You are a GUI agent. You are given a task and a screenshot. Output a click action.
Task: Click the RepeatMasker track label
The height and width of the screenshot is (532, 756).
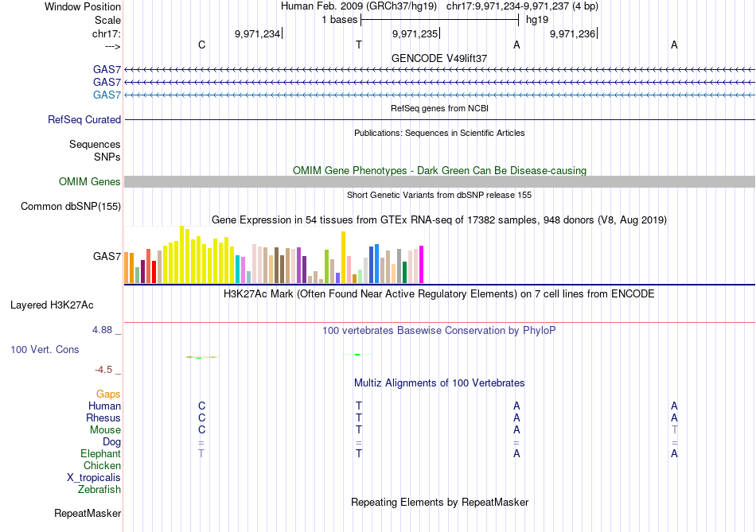coord(88,514)
